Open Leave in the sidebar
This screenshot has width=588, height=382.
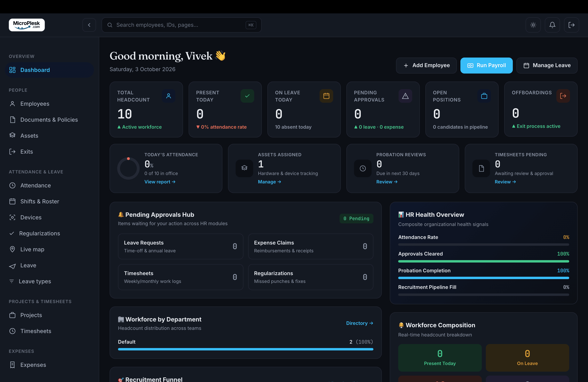[49, 265]
